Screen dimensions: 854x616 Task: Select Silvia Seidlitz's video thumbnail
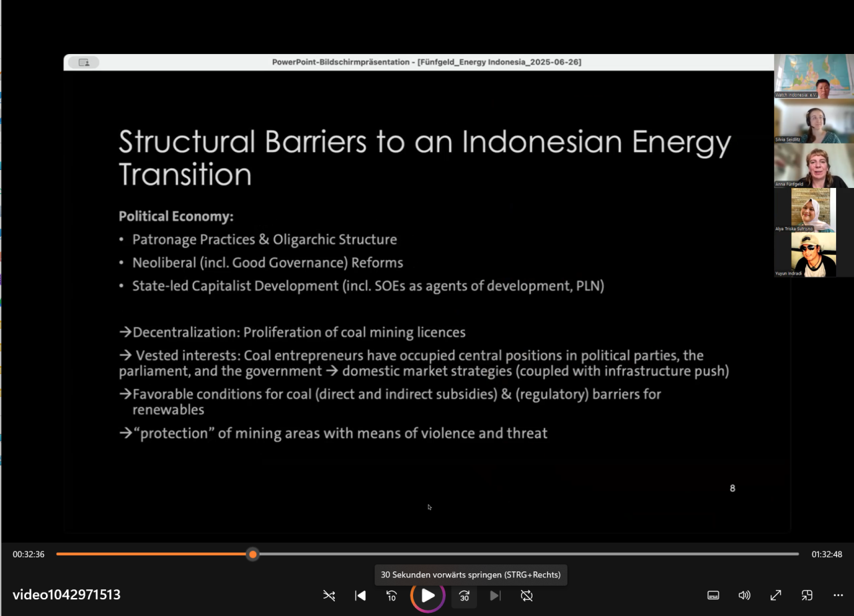pyautogui.click(x=813, y=121)
